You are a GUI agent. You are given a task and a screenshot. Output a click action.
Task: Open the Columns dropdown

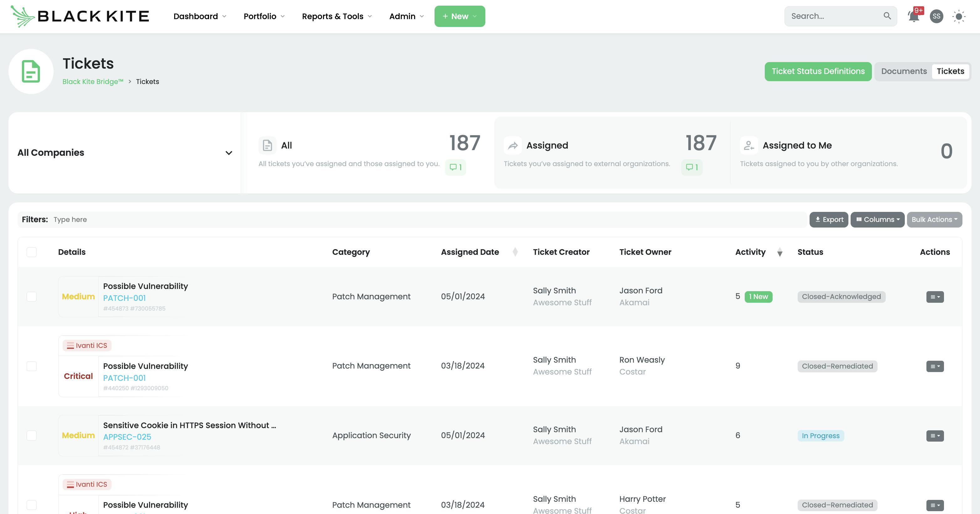coord(877,219)
